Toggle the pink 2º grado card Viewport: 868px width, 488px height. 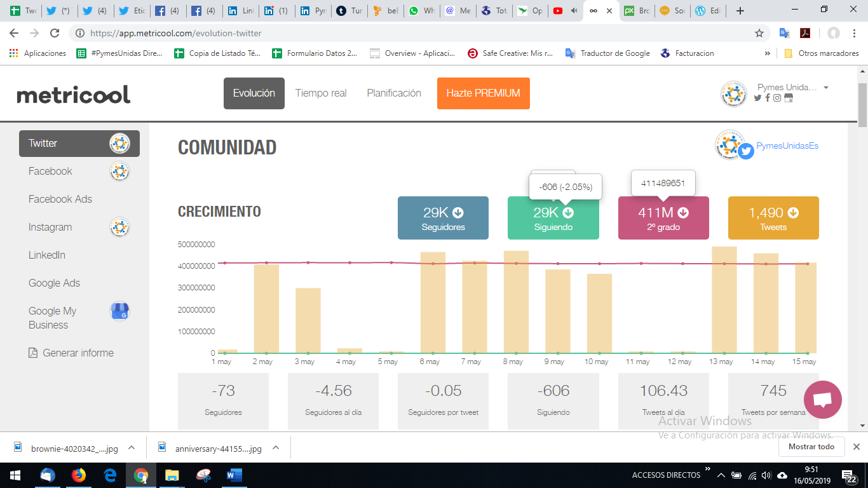point(663,218)
